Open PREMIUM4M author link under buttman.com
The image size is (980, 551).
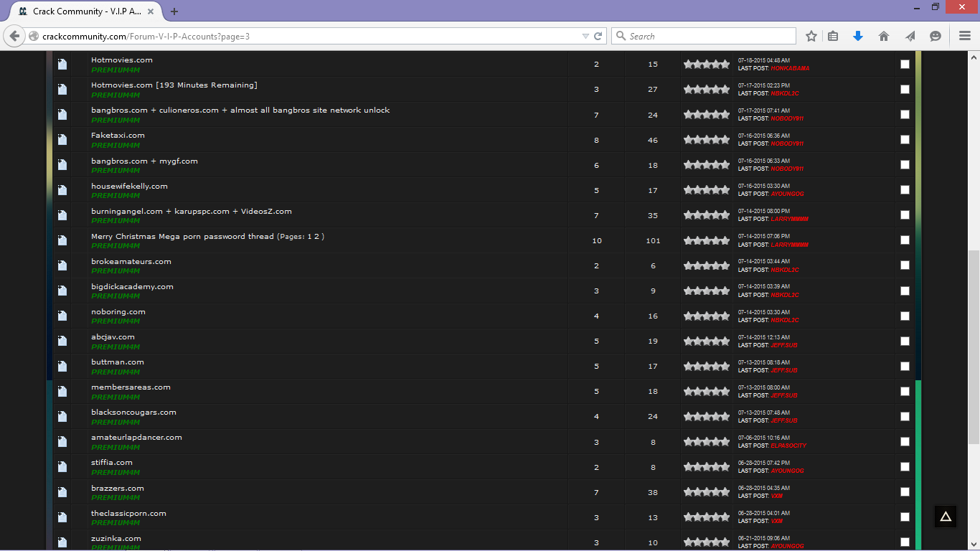point(116,372)
